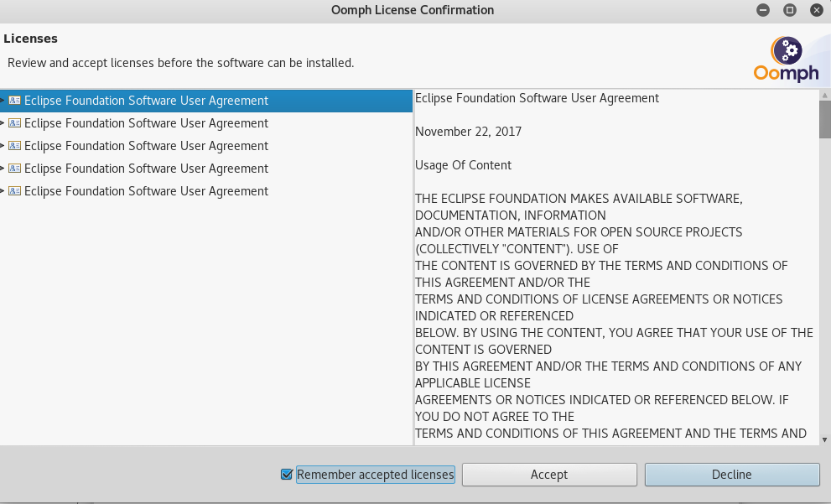Click the restore window icon
Screen dimensions: 831x504
point(789,10)
